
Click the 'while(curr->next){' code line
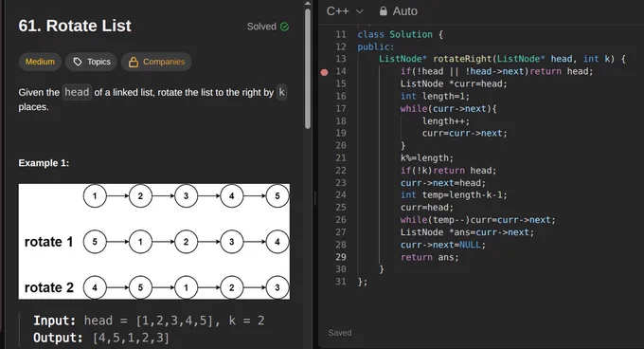[x=449, y=108]
